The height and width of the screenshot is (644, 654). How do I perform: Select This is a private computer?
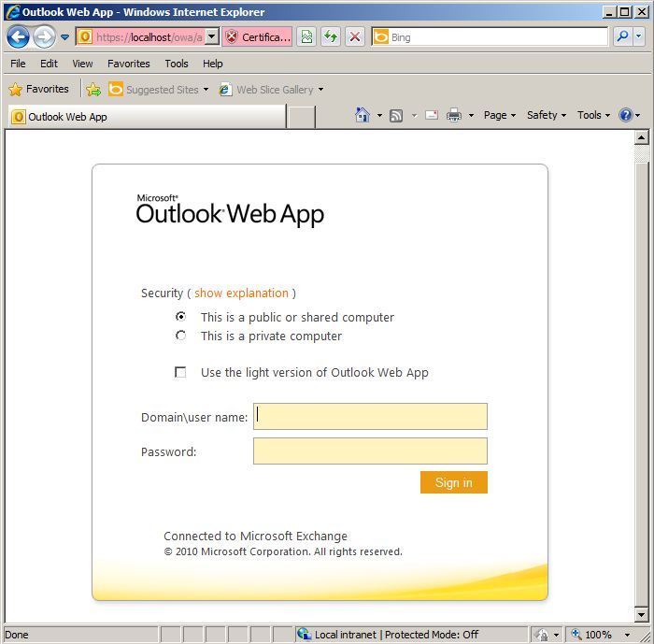click(x=180, y=336)
